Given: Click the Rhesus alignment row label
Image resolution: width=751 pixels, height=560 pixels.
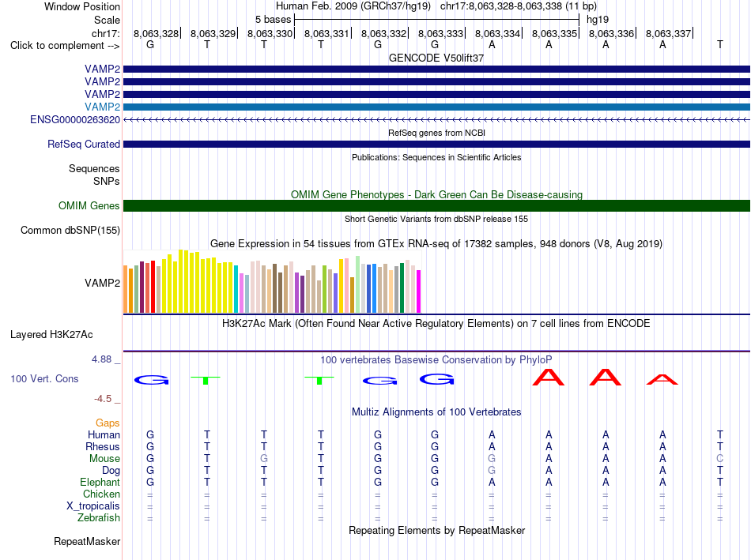Looking at the screenshot, I should 103,446.
